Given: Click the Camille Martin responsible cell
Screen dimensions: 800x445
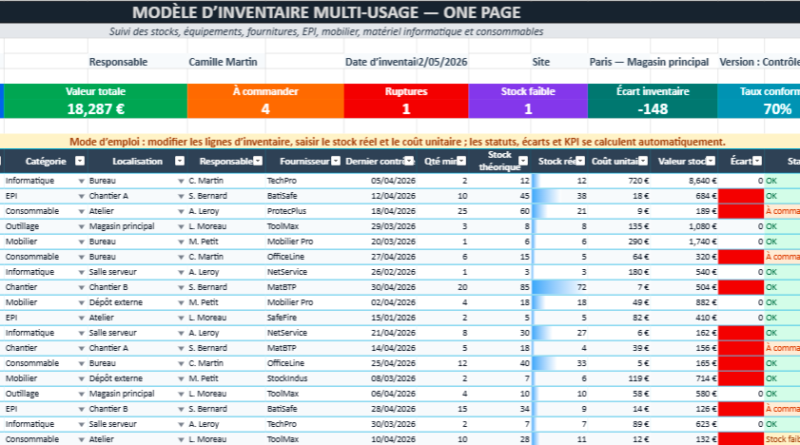Looking at the screenshot, I should tap(226, 62).
